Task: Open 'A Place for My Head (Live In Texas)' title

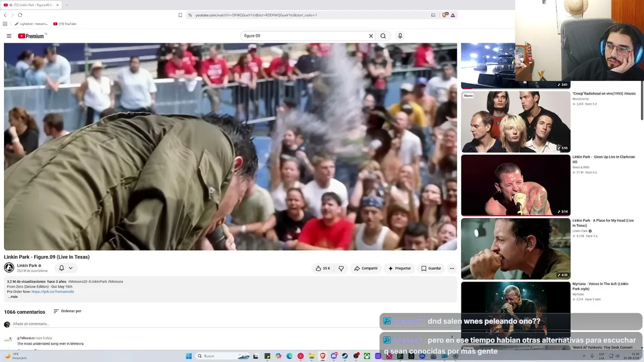Action: pos(603,223)
